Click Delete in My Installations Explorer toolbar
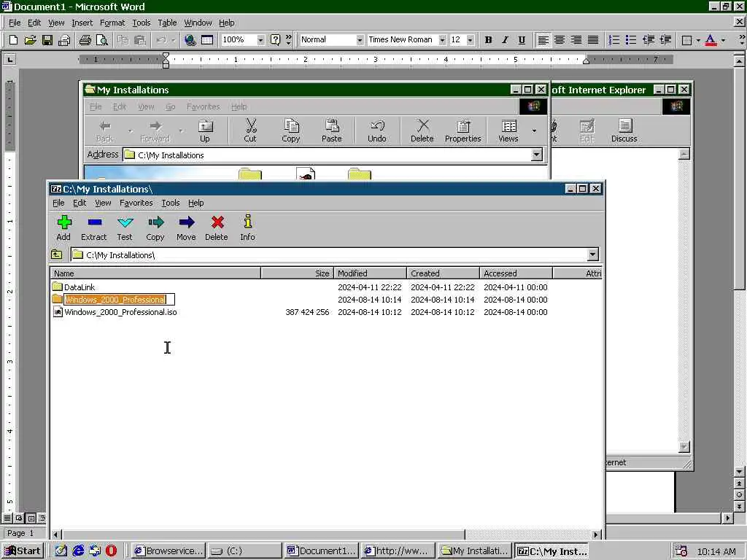The width and height of the screenshot is (747, 560). coord(422,131)
